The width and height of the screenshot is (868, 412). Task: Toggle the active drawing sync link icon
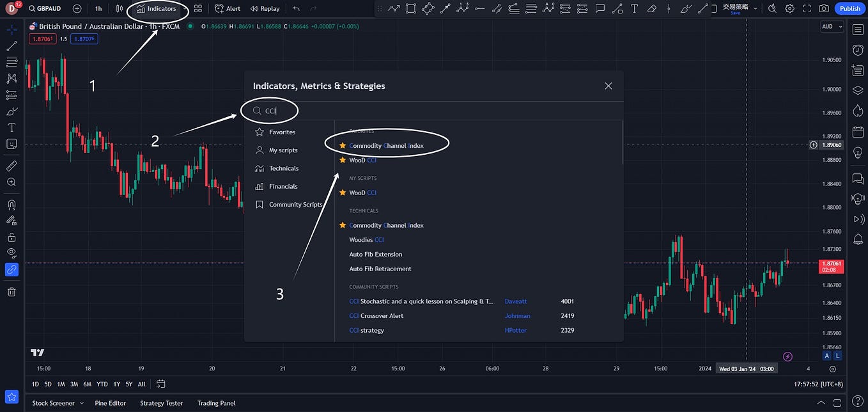click(12, 270)
